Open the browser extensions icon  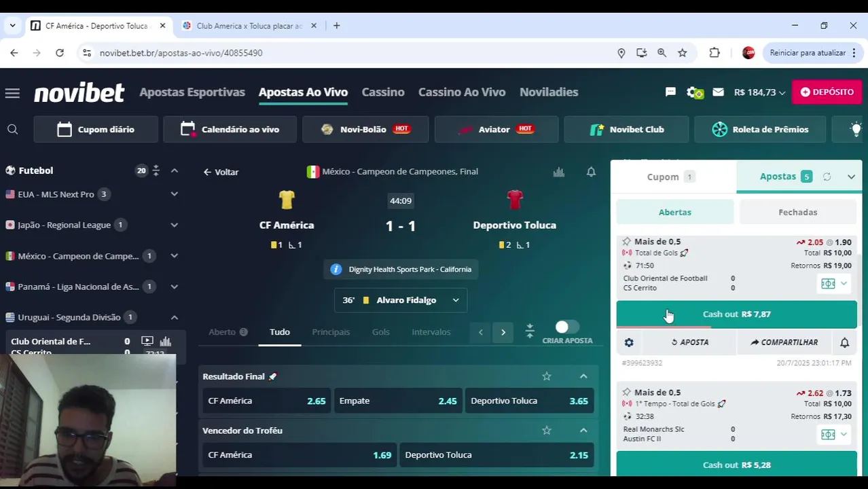click(714, 53)
